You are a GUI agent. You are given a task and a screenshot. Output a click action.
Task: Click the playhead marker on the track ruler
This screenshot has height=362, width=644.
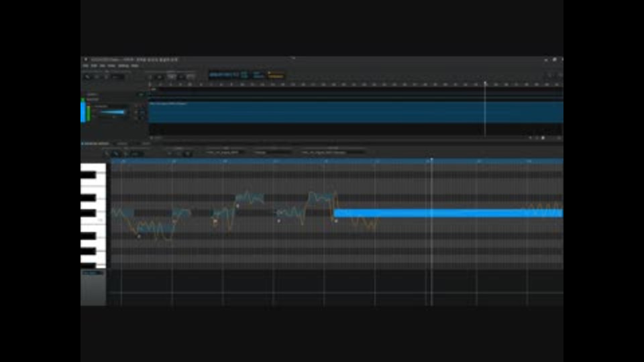click(x=485, y=84)
